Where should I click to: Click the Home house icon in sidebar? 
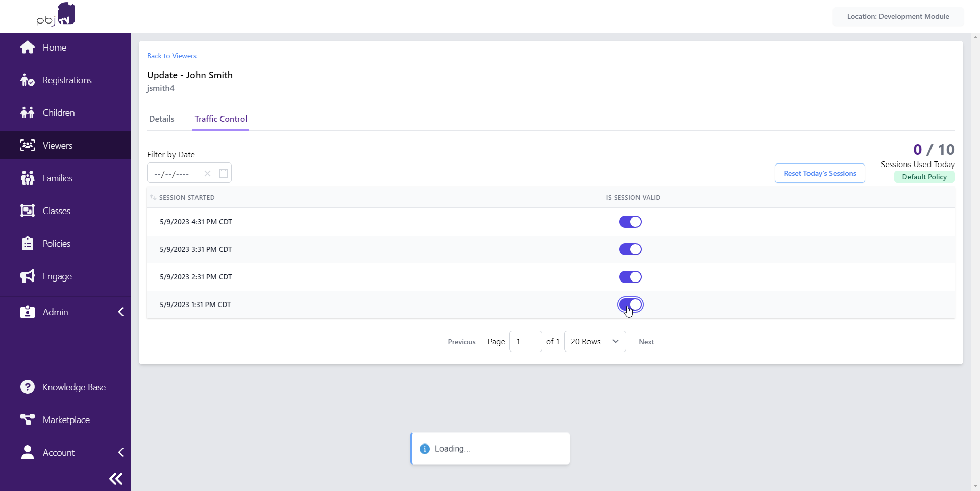click(x=28, y=48)
